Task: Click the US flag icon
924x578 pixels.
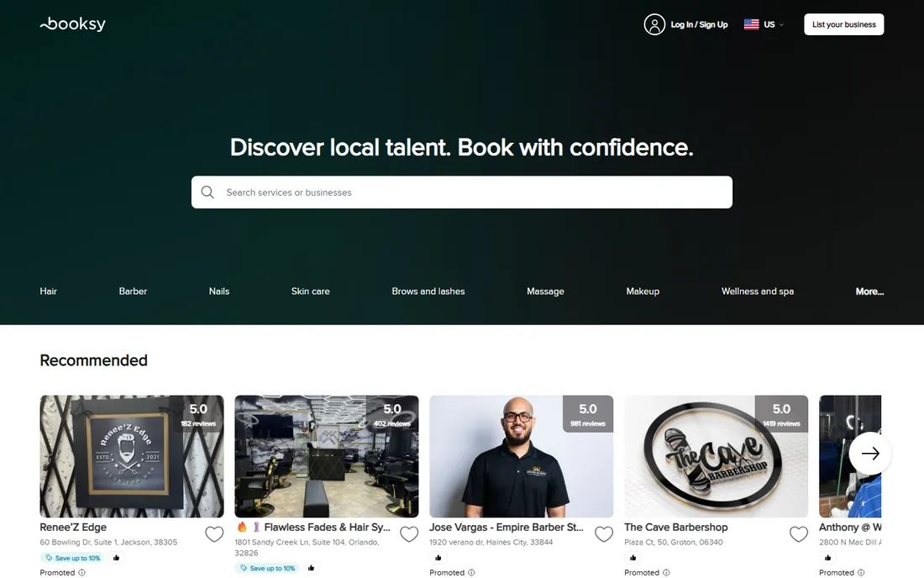Action: (x=751, y=24)
